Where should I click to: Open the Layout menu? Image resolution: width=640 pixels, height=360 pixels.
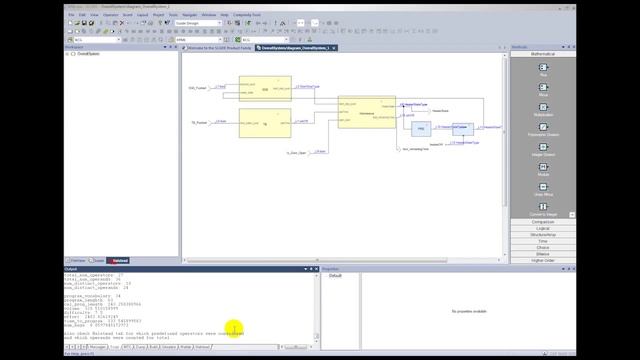142,15
